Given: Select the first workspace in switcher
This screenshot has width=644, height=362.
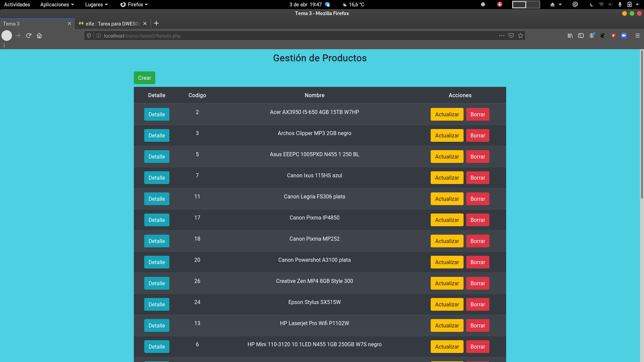Looking at the screenshot, I should (519, 4).
